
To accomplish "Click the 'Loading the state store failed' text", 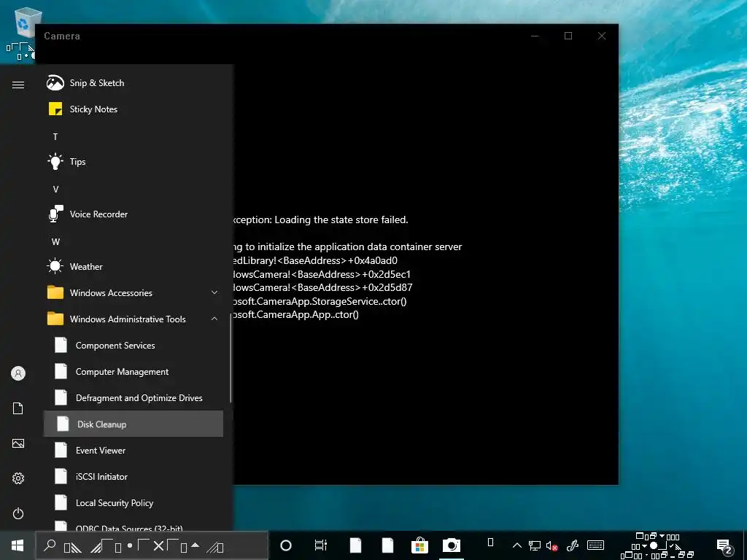I will pyautogui.click(x=341, y=220).
